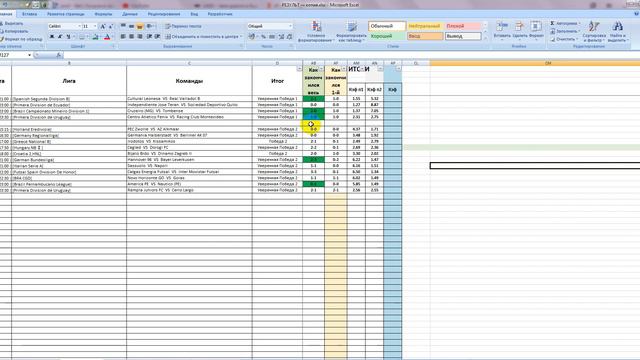The image size is (640, 360).
Task: Click the Increase Decimal icon
Action: [x=281, y=37]
